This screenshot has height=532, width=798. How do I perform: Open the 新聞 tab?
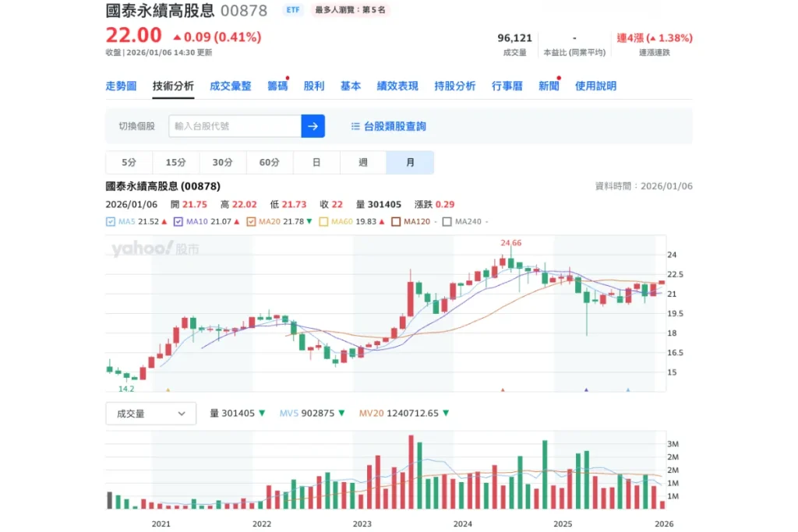[549, 86]
